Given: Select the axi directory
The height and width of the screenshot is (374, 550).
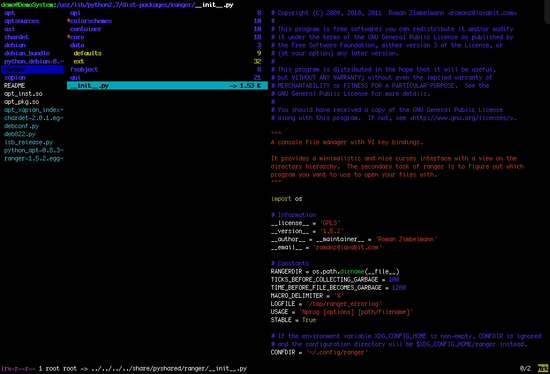Looking at the screenshot, I should (9, 29).
